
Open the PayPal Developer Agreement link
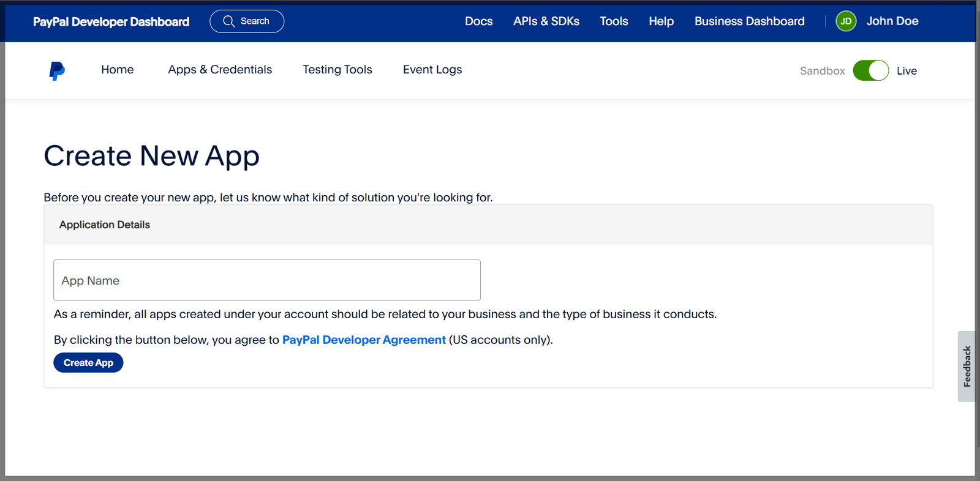tap(364, 340)
